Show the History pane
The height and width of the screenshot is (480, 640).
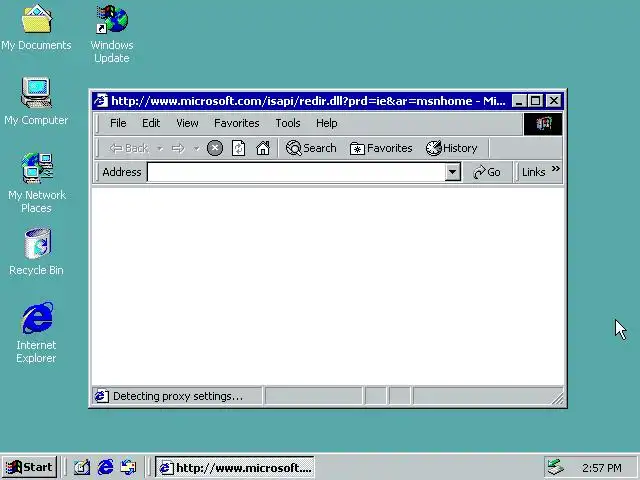(451, 148)
